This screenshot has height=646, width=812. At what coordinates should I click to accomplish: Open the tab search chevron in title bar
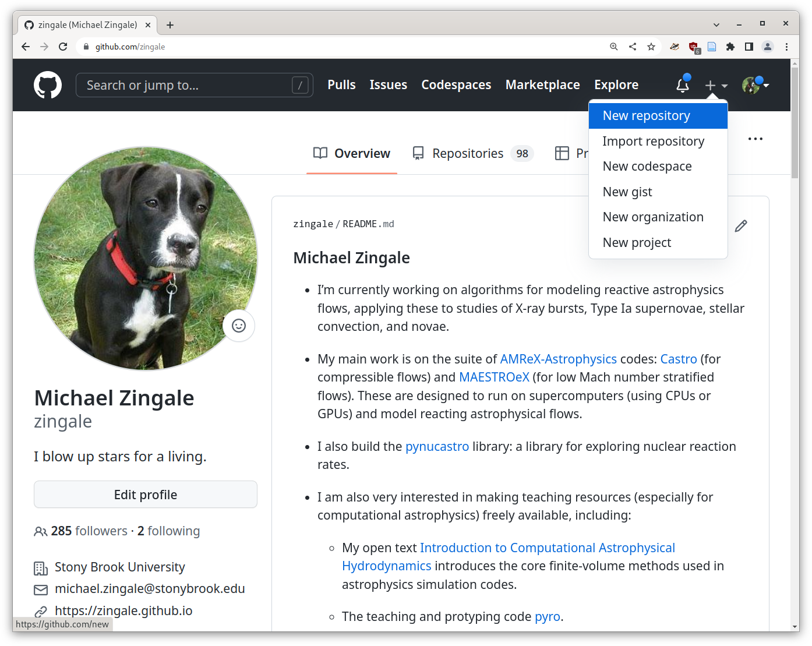click(716, 24)
